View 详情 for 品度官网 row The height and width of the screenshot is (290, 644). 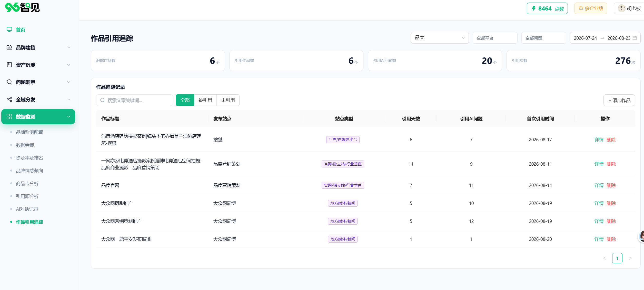[599, 185]
